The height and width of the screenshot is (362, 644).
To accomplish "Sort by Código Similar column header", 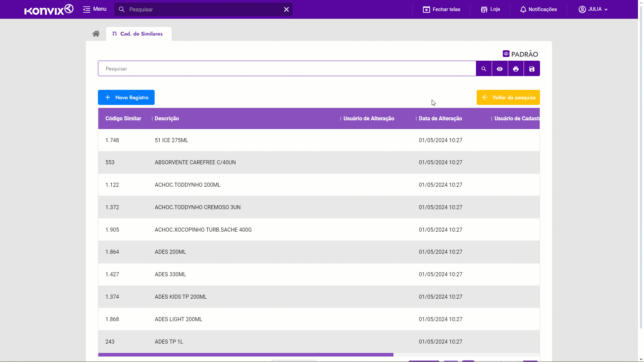I will pos(123,119).
